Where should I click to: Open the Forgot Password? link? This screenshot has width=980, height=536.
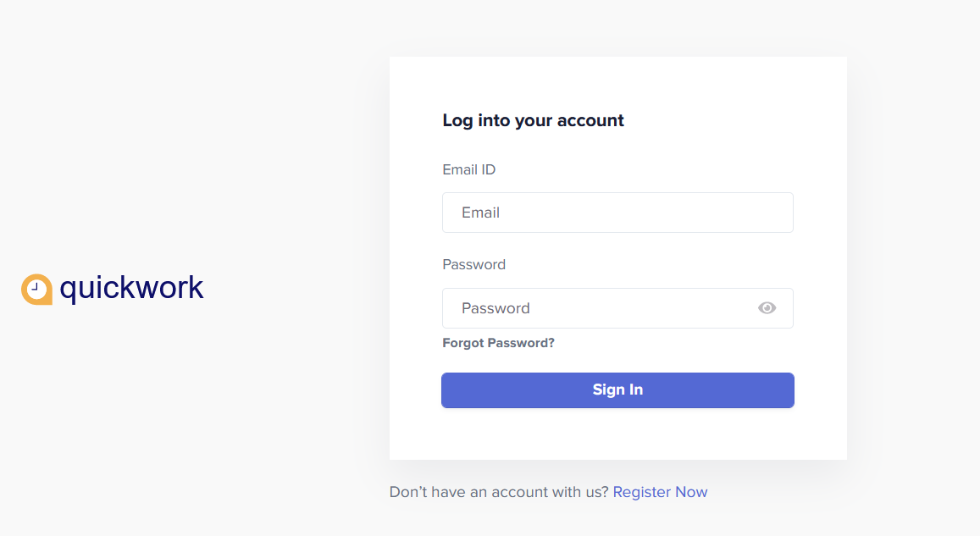point(498,343)
